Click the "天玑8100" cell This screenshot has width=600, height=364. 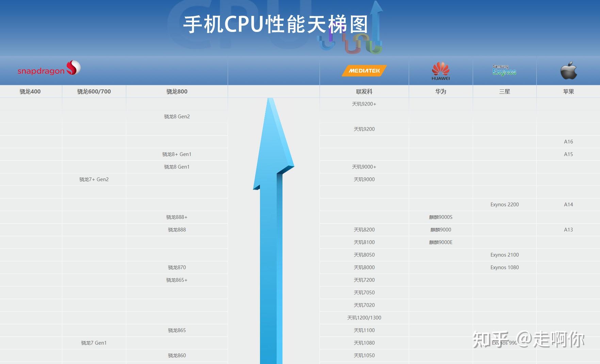point(364,242)
